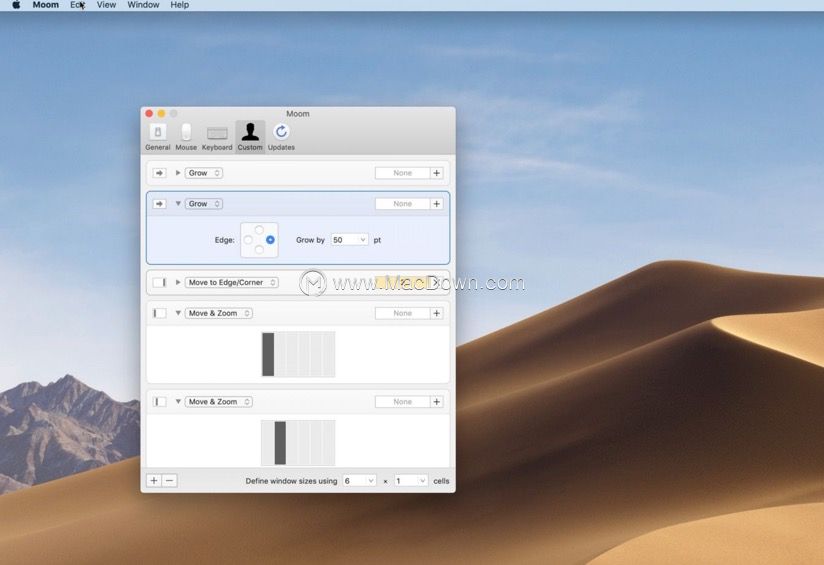
Task: Click the None shortcut field in the Move & Zoom row with first cell filled
Action: [x=403, y=313]
